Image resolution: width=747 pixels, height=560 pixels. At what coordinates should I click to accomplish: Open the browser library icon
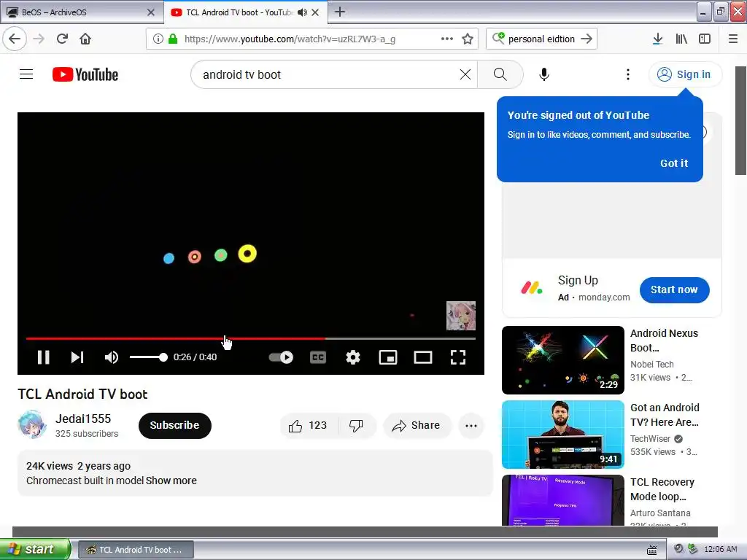pyautogui.click(x=681, y=39)
